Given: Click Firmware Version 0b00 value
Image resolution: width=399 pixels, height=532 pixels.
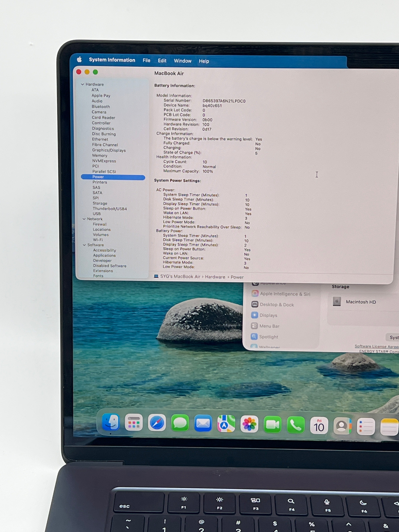Looking at the screenshot, I should 207,120.
